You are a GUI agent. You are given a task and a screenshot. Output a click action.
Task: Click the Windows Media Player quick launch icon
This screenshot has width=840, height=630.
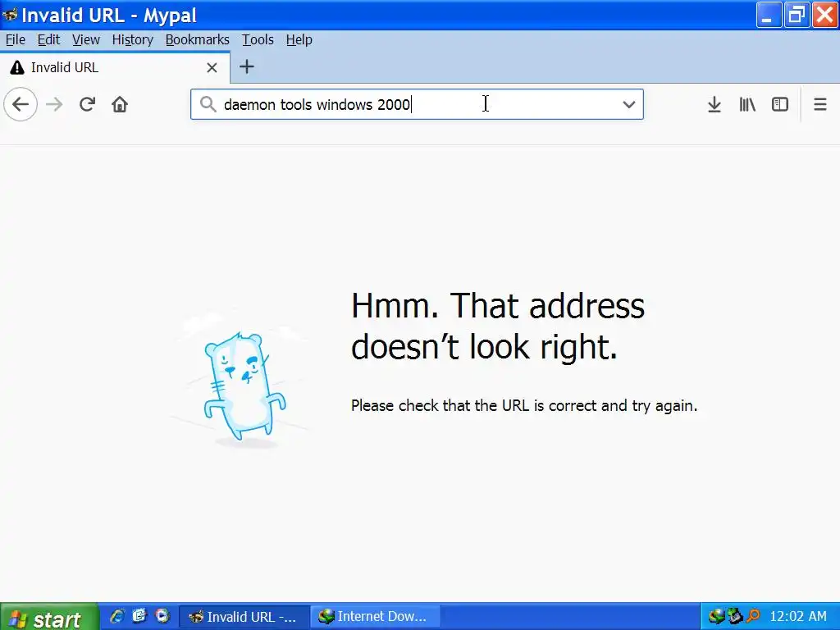pyautogui.click(x=162, y=616)
